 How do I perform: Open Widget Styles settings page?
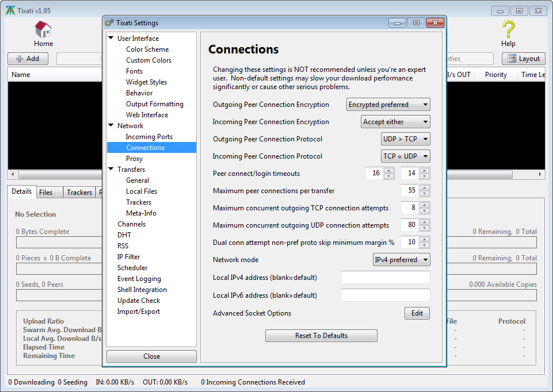(146, 82)
